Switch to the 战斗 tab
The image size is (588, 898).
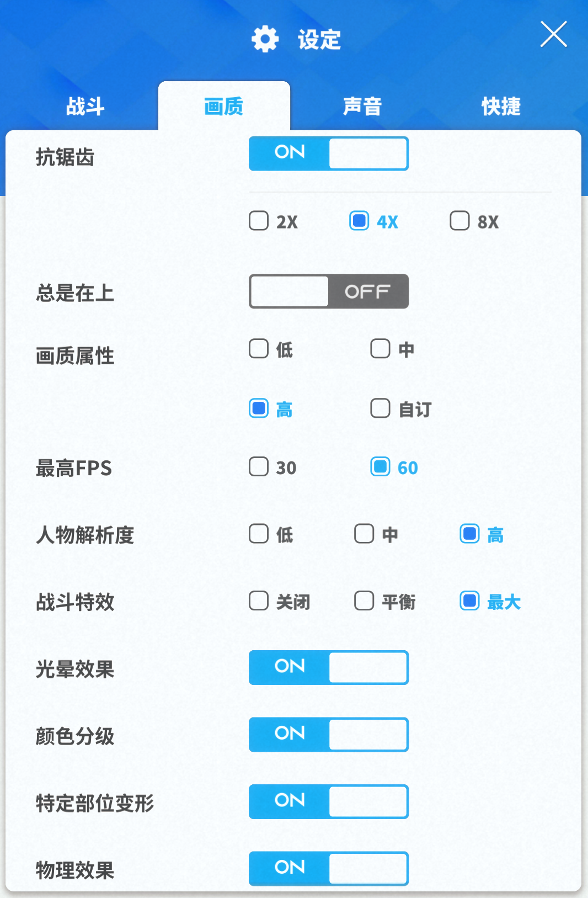coord(85,106)
